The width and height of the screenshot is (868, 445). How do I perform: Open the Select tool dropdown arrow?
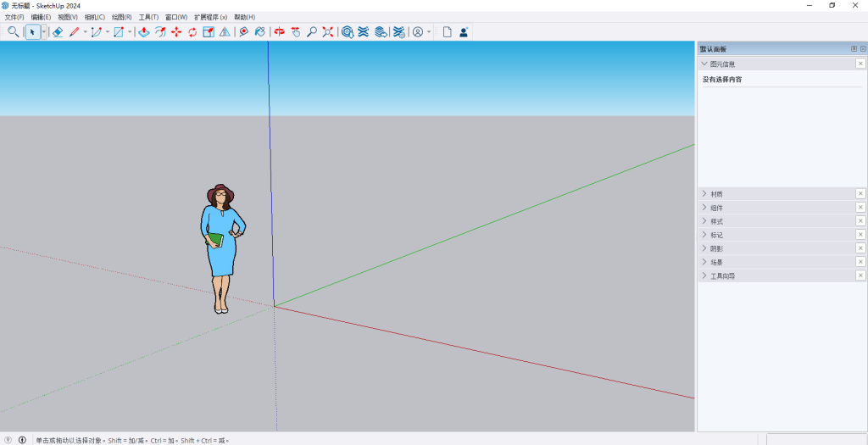tap(44, 32)
